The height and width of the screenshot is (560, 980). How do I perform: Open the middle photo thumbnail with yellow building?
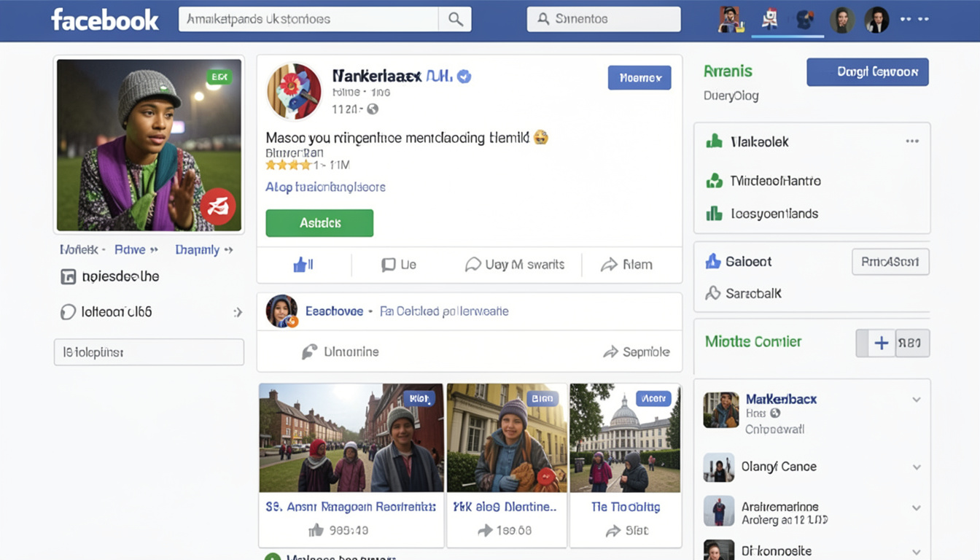[507, 437]
